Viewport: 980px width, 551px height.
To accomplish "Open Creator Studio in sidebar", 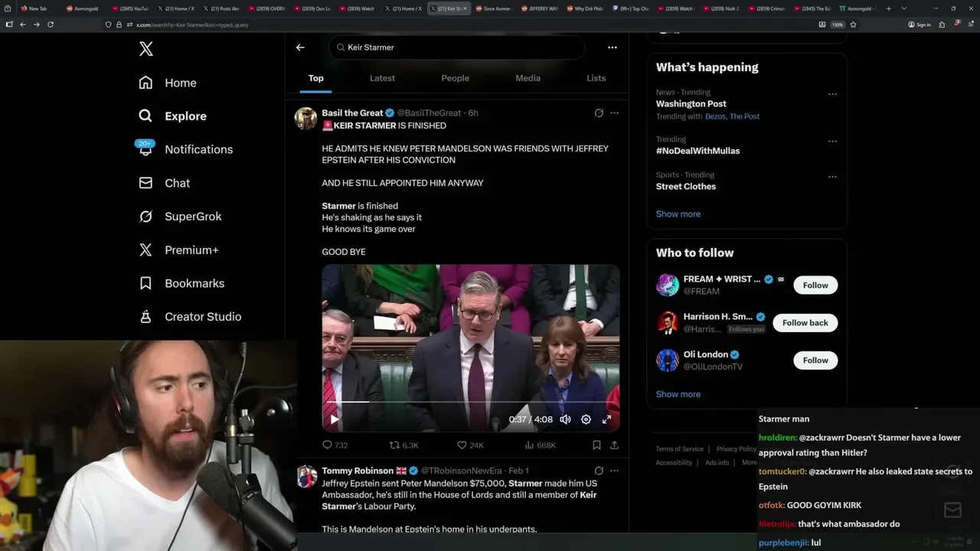I will (190, 317).
